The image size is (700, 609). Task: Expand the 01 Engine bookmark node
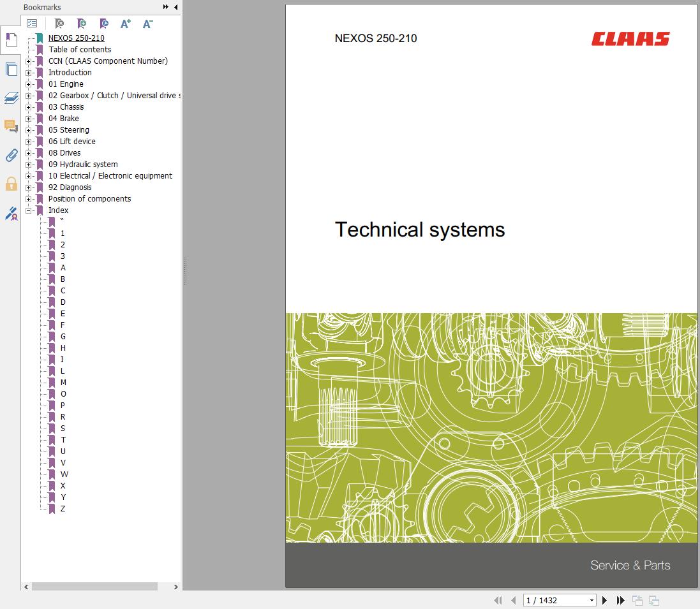(28, 84)
